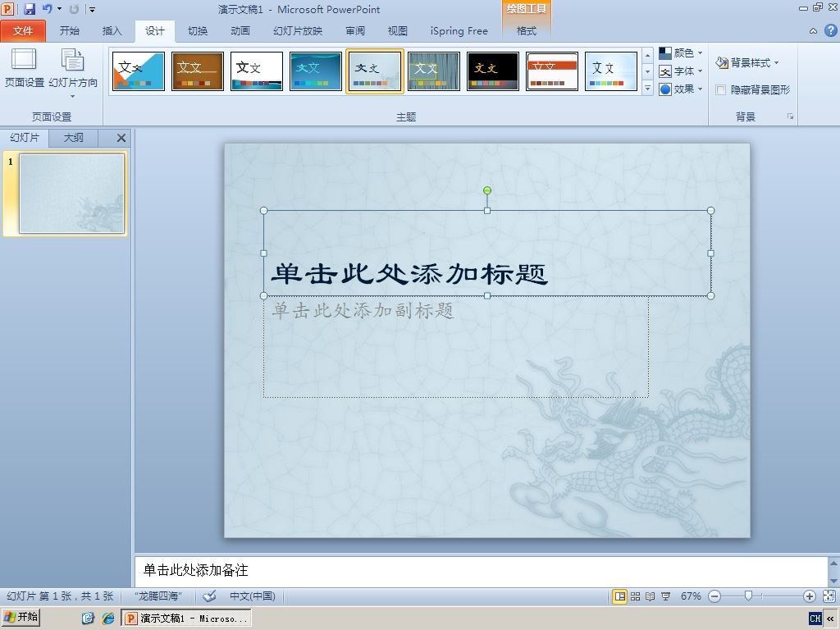840x630 pixels.
Task: Open 幻灯片方向 (Slide Orientation) menu
Action: [73, 73]
